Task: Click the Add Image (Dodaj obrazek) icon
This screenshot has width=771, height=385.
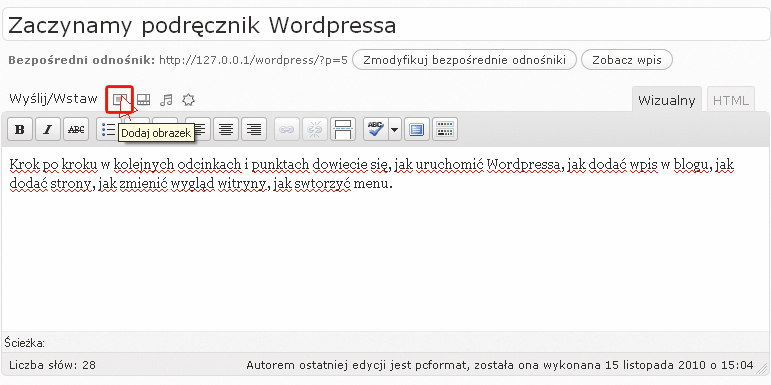Action: 119,100
